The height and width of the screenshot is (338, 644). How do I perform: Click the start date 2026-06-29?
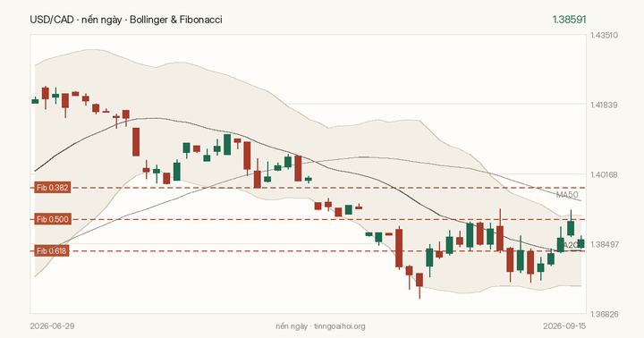point(52,326)
